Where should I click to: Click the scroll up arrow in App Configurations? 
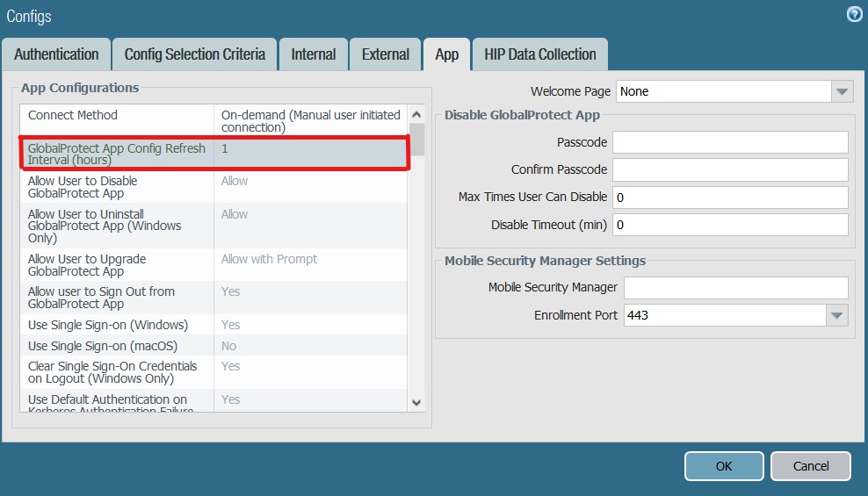click(x=416, y=114)
